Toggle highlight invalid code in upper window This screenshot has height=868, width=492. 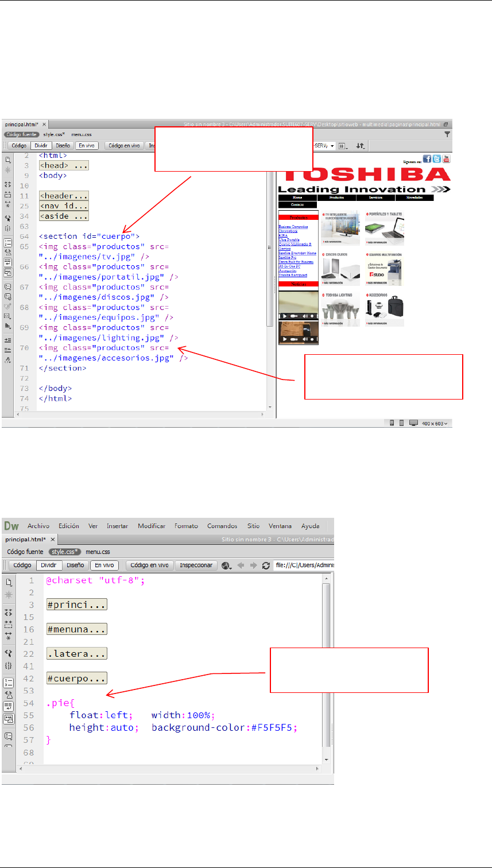8,252
